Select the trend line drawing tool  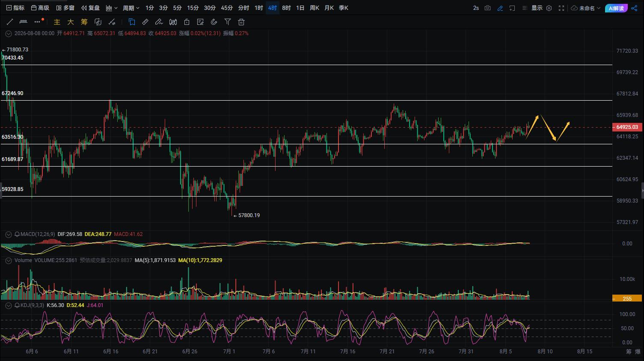[10, 22]
